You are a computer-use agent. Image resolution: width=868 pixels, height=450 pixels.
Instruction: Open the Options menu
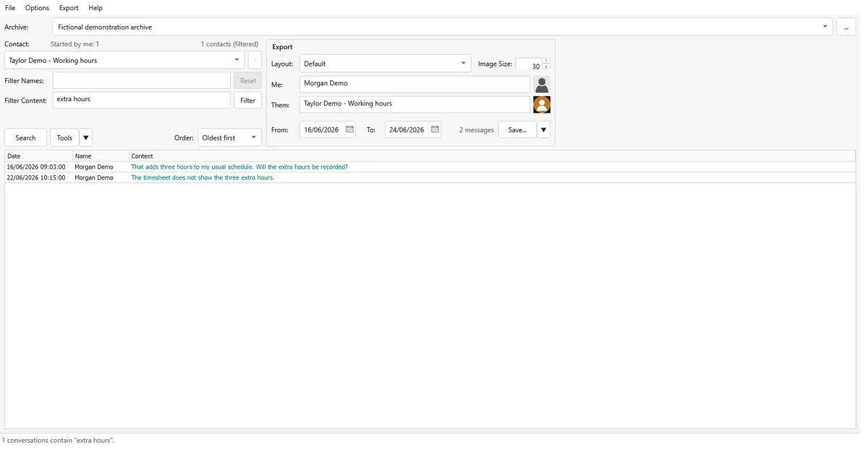(x=37, y=8)
